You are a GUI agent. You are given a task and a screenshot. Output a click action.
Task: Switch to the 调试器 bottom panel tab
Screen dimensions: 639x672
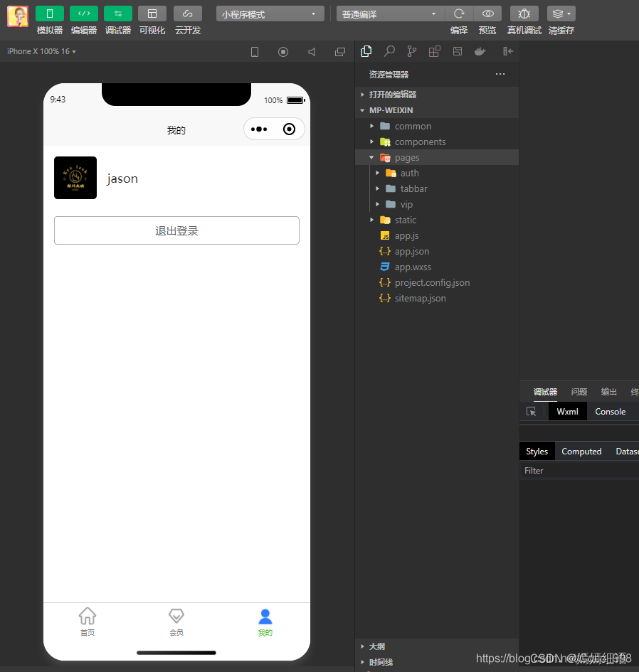coord(545,392)
